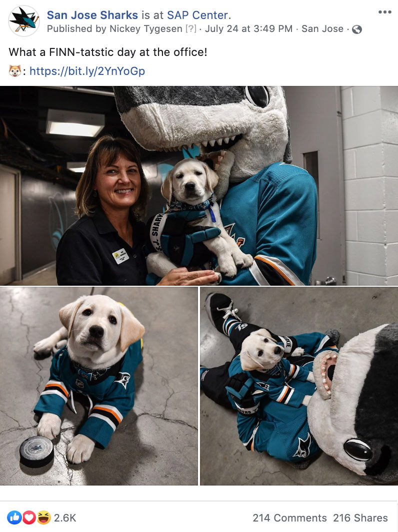Open the SAP Center location link
The height and width of the screenshot is (532, 398).
click(197, 15)
